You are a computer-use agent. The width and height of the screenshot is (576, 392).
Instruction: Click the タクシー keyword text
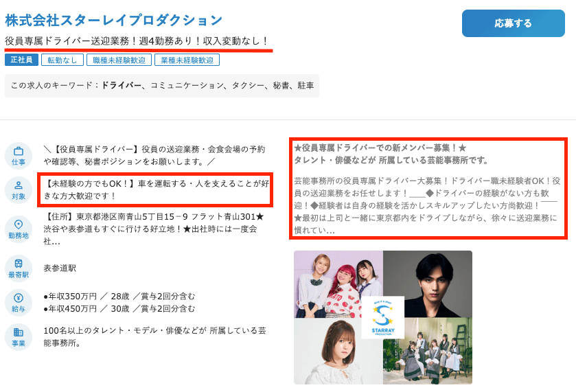coord(248,85)
